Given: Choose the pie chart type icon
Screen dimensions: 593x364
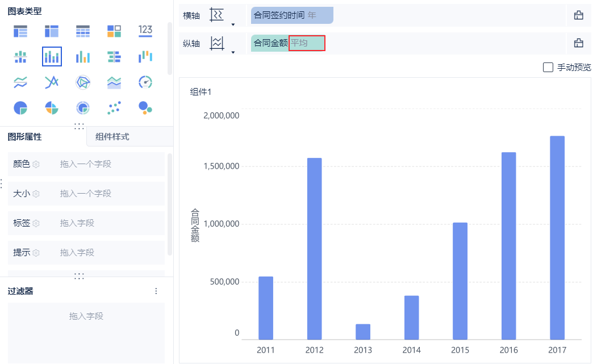Looking at the screenshot, I should 20,107.
